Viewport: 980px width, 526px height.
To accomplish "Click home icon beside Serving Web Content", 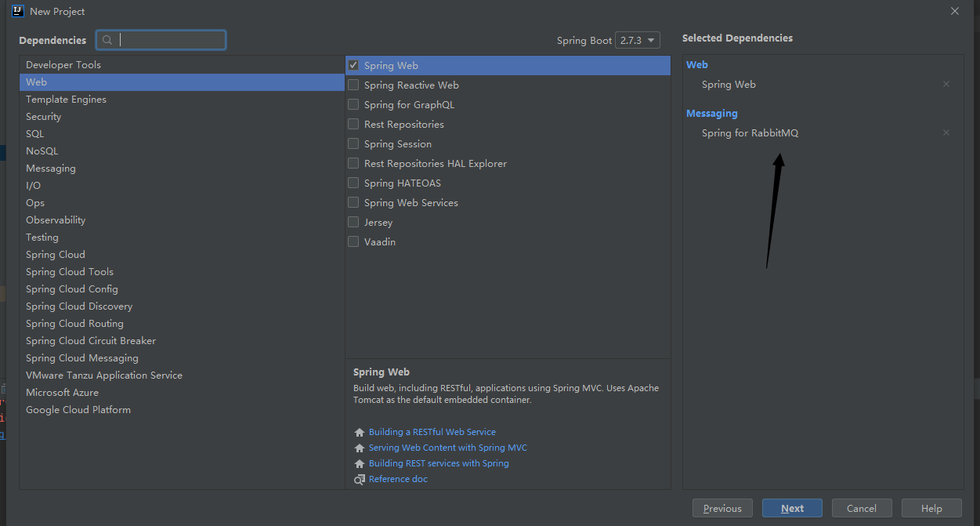I will (x=360, y=448).
